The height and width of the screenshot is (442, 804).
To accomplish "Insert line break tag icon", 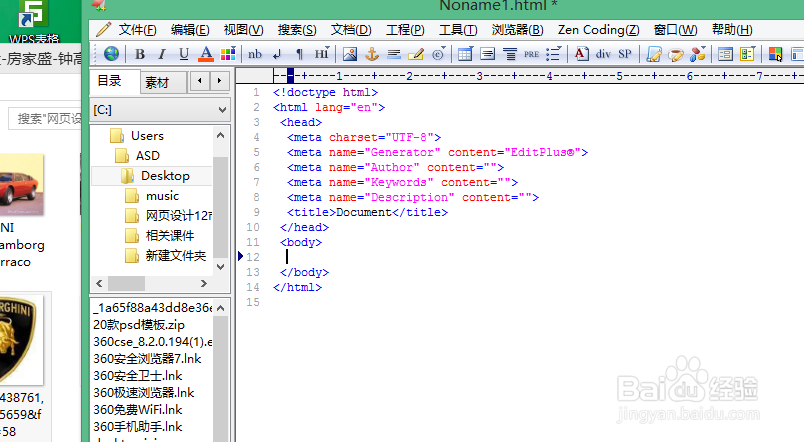I will tap(277, 54).
